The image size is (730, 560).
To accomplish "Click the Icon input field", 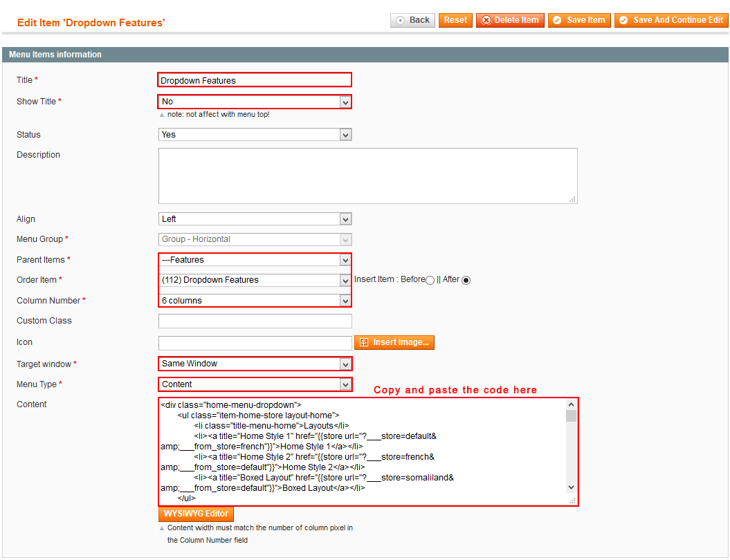I will (255, 343).
